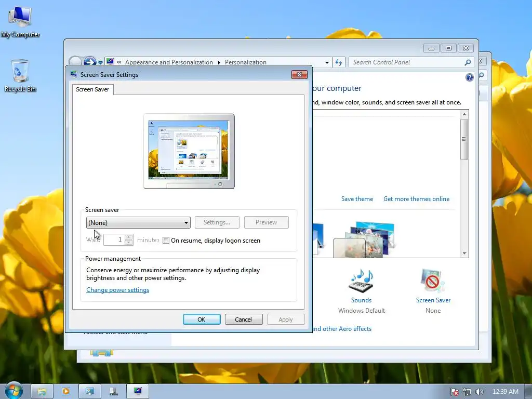Close the Screen Saver Settings dialog
The height and width of the screenshot is (399, 532).
pos(299,74)
